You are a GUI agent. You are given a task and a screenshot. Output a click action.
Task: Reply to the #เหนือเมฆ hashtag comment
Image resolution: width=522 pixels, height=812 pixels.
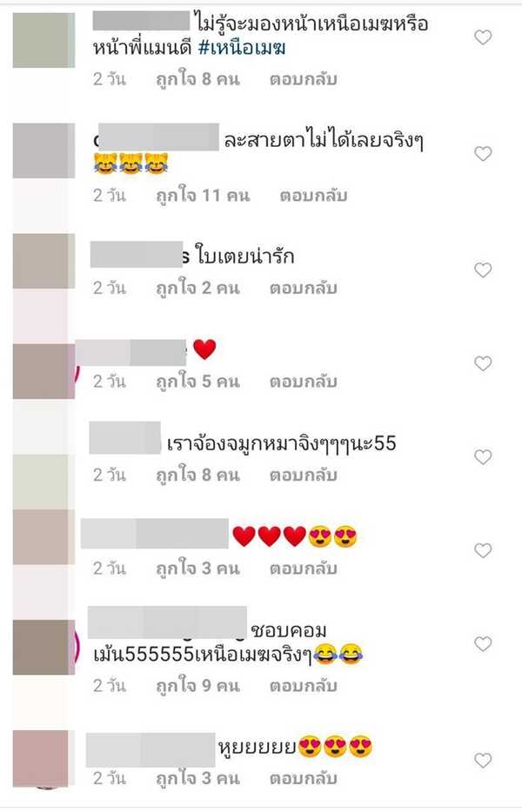[x=304, y=79]
